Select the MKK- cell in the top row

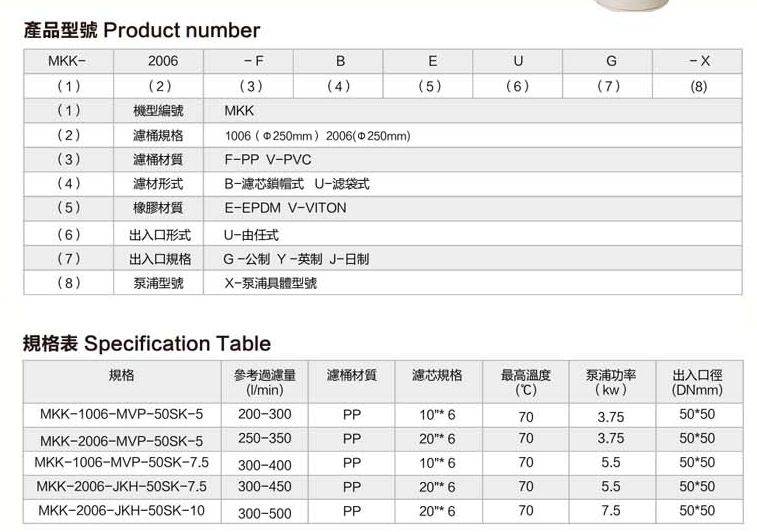[x=66, y=61]
